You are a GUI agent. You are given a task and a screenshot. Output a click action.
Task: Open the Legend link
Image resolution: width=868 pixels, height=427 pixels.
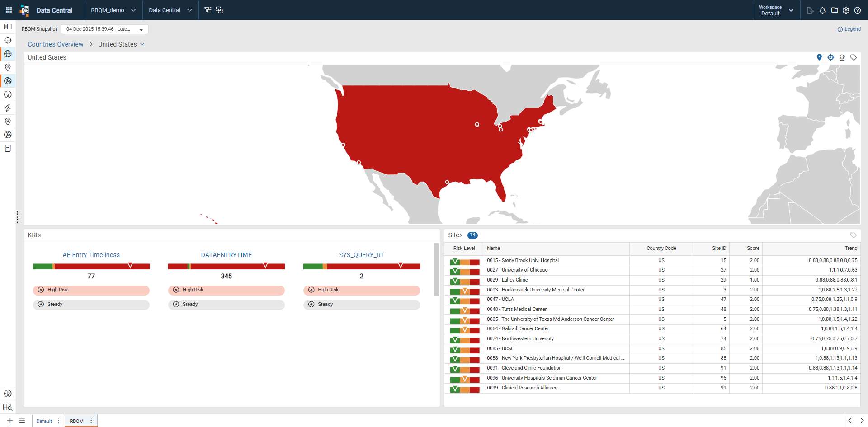(849, 29)
